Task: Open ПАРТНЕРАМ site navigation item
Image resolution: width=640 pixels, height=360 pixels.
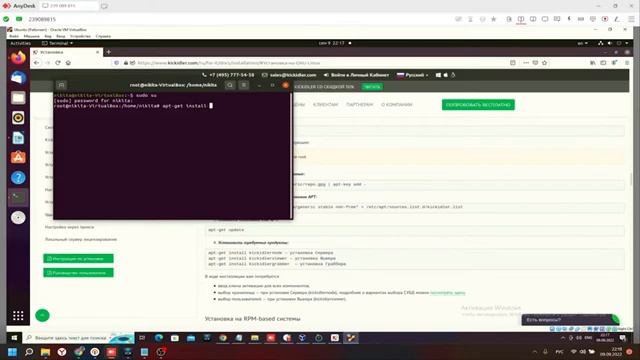Action: tap(360, 105)
